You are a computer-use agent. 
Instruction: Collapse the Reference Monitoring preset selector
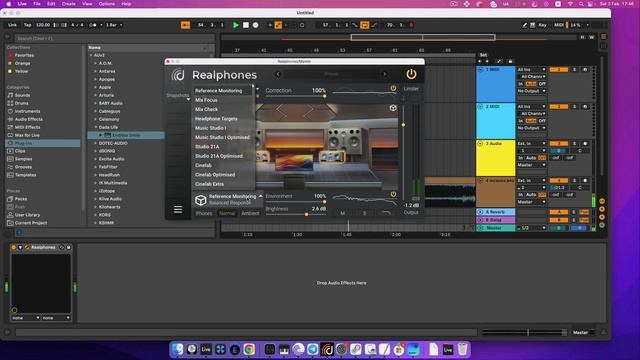pyautogui.click(x=260, y=196)
